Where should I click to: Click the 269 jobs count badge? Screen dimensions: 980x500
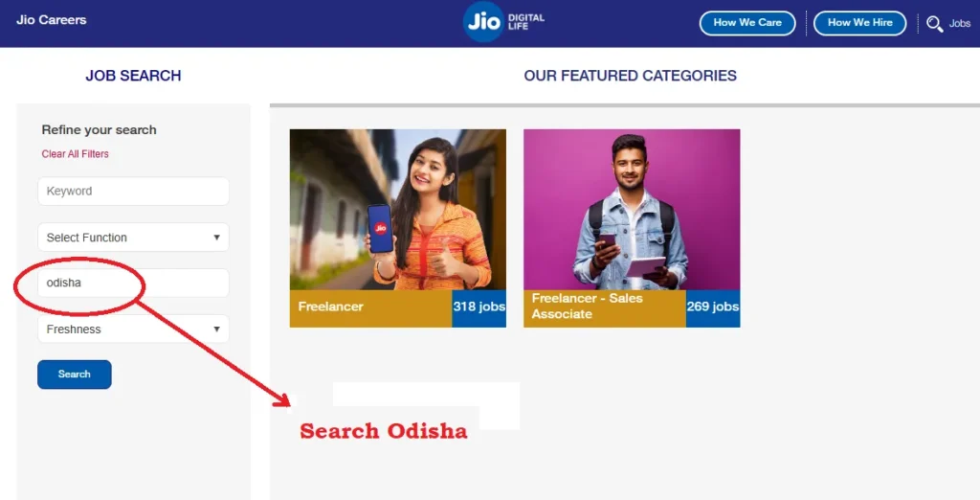tap(713, 307)
